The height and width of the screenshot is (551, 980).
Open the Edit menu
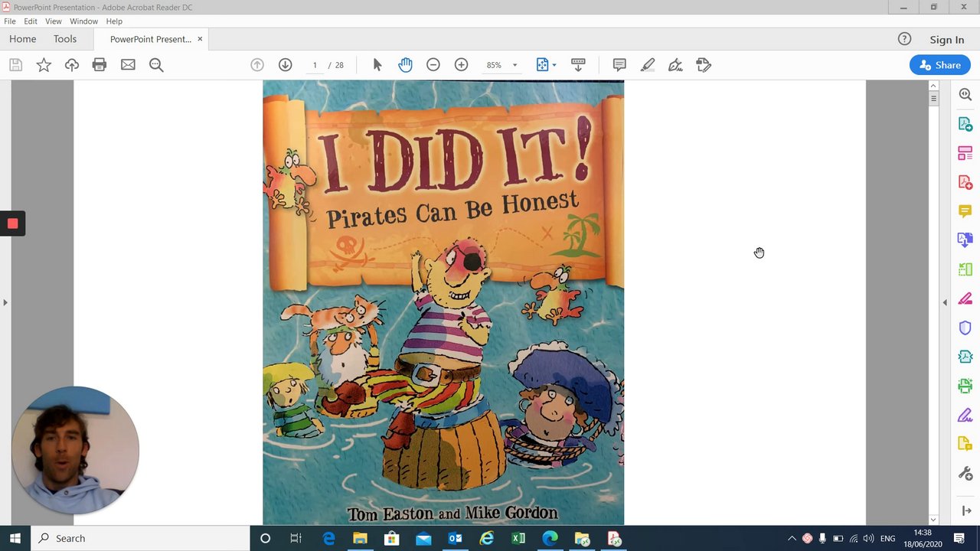coord(31,21)
